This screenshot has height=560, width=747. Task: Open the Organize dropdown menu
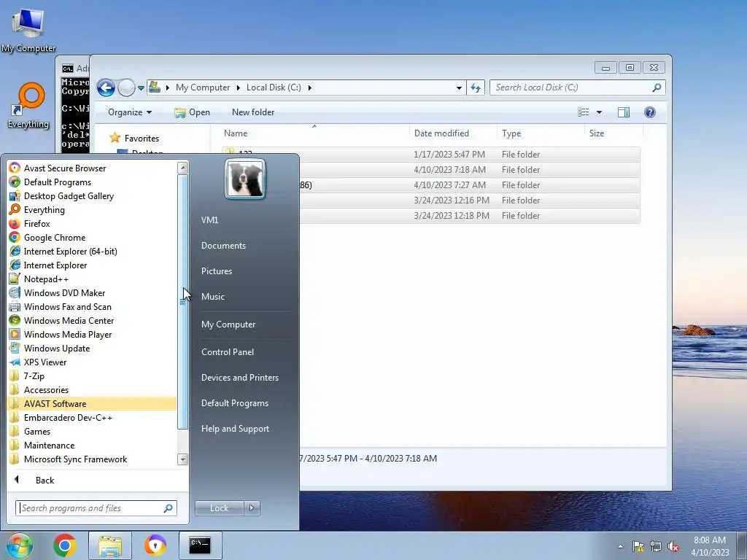click(x=130, y=112)
